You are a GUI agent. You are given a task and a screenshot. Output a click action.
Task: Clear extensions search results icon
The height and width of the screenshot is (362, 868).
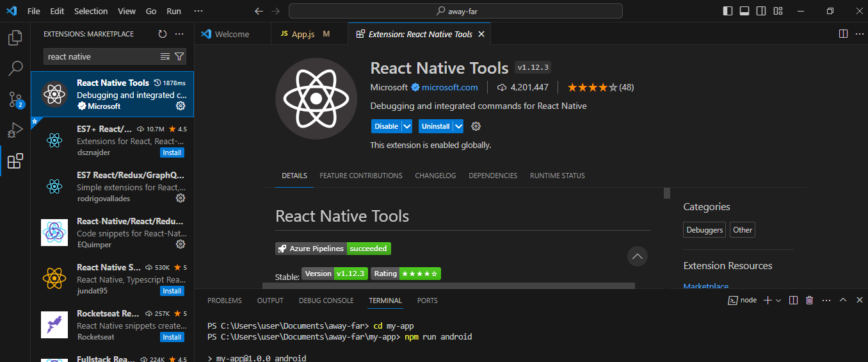coord(165,56)
